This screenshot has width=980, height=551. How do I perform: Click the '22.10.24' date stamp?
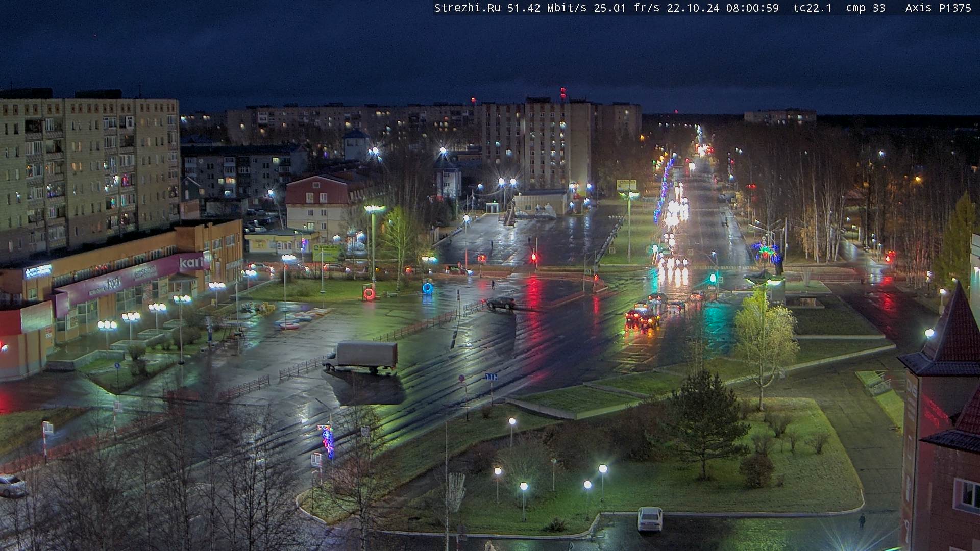point(693,8)
